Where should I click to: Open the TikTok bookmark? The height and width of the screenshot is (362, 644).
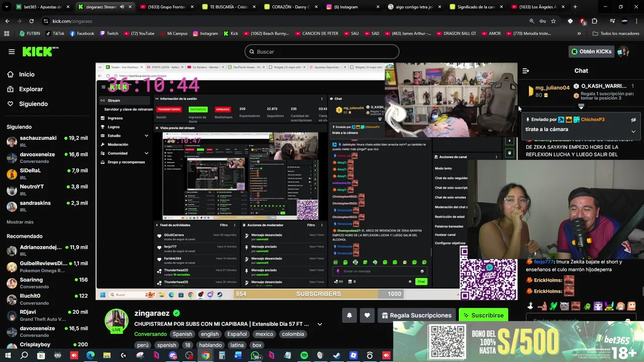point(55,33)
